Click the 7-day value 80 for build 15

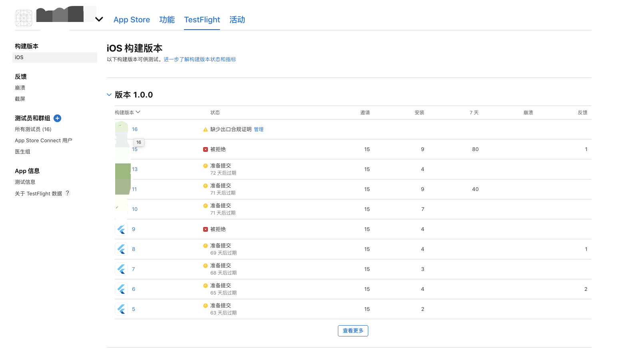click(x=475, y=149)
